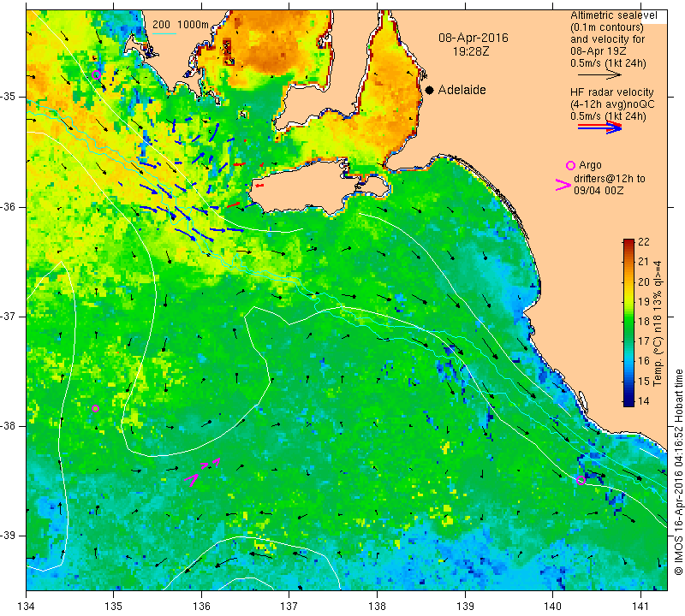Image resolution: width=685 pixels, height=616 pixels.
Task: Click the large magenta drifter marker near 38.5°S
Action: 192,480
